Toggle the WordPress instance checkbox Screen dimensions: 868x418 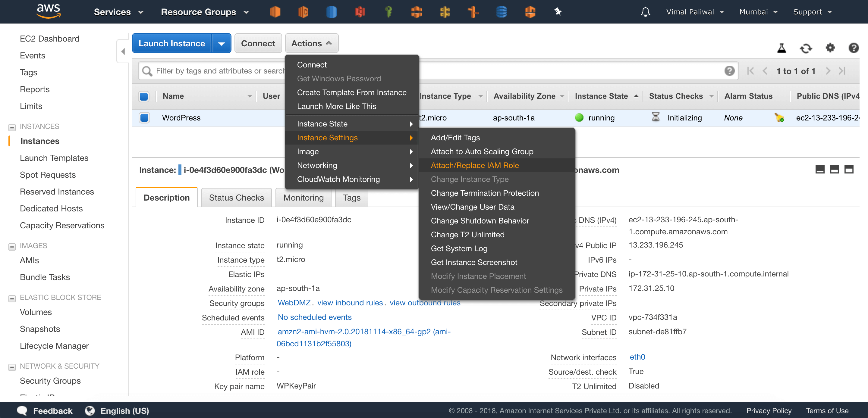144,117
